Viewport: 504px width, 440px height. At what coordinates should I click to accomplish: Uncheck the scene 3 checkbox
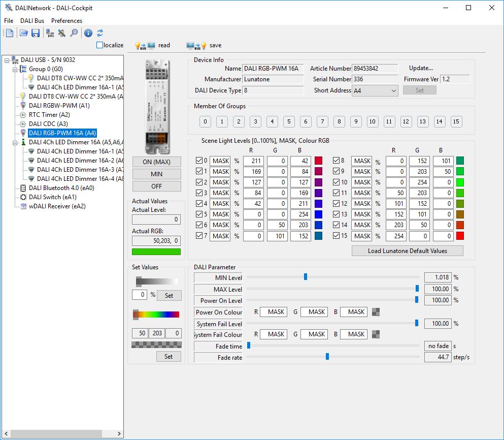[x=199, y=193]
